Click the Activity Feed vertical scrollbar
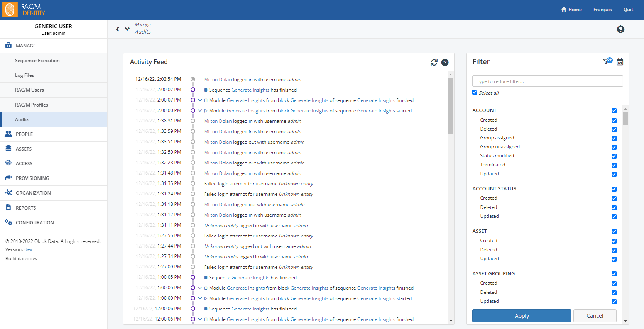The image size is (644, 329). 451,106
